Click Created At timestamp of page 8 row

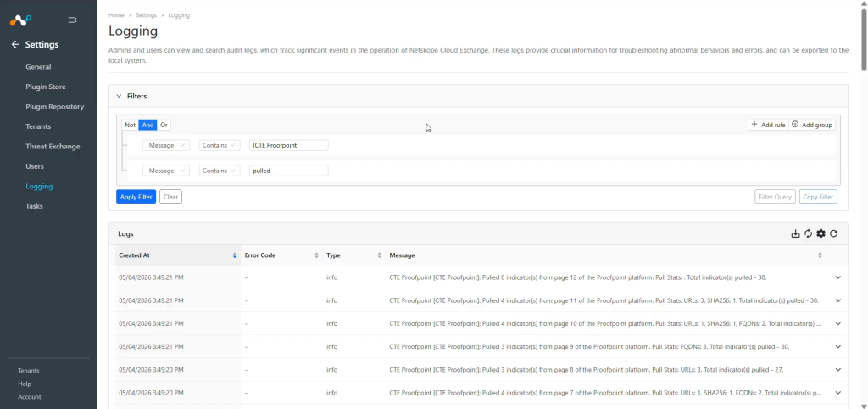[x=151, y=370]
